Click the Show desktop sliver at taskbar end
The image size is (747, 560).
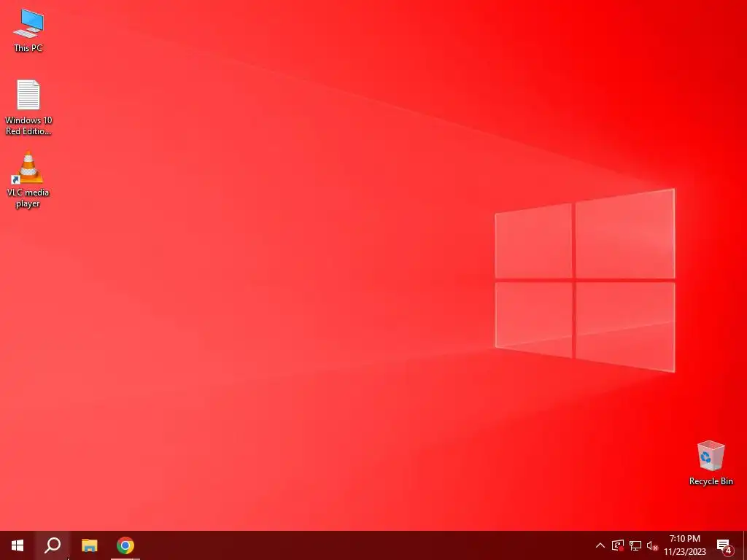pyautogui.click(x=745, y=545)
